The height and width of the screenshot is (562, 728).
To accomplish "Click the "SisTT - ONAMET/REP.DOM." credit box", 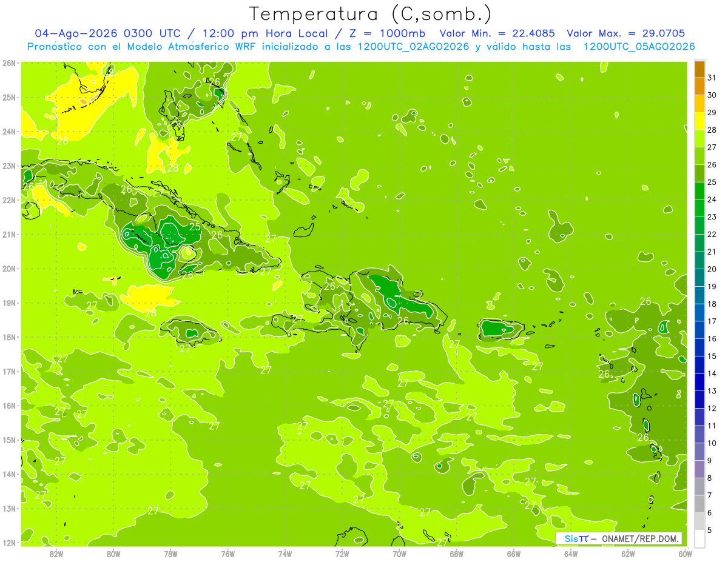I will point(619,538).
